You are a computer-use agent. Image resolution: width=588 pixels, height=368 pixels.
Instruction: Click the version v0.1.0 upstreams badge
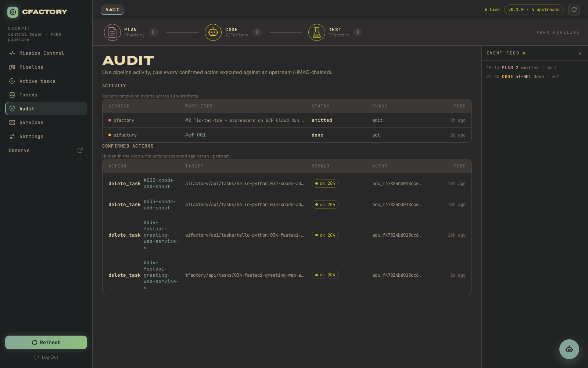coord(534,10)
